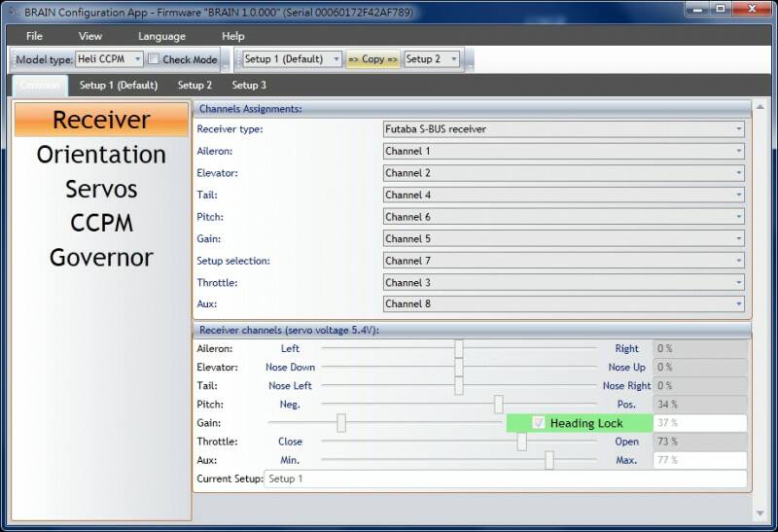Click the BRAIN app icon in title bar
The height and width of the screenshot is (532, 778).
click(11, 12)
